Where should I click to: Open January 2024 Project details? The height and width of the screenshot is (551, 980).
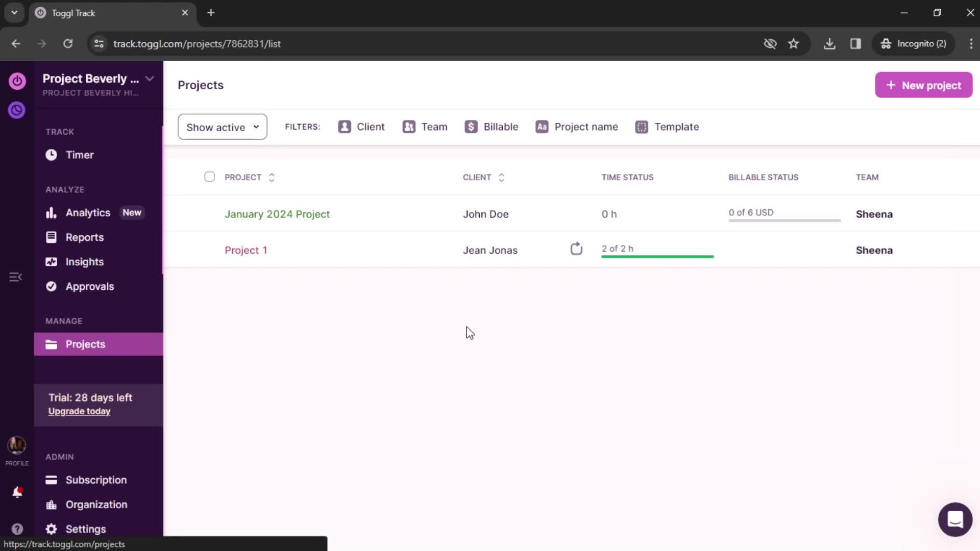[x=277, y=213]
